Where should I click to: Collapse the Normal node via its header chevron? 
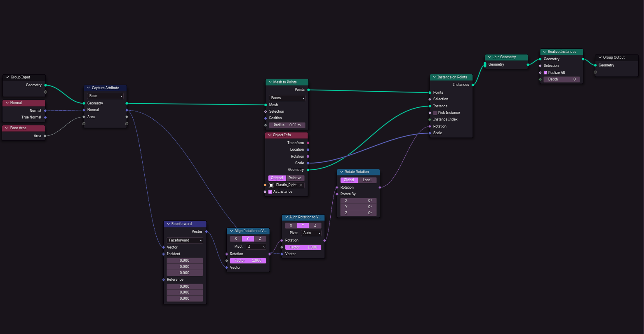coord(7,103)
